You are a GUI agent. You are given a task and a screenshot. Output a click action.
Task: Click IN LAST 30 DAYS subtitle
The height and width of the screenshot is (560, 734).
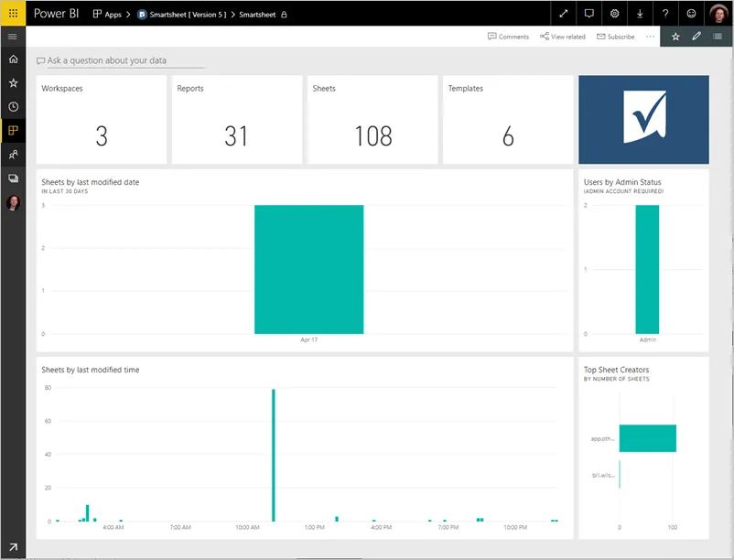click(x=65, y=191)
